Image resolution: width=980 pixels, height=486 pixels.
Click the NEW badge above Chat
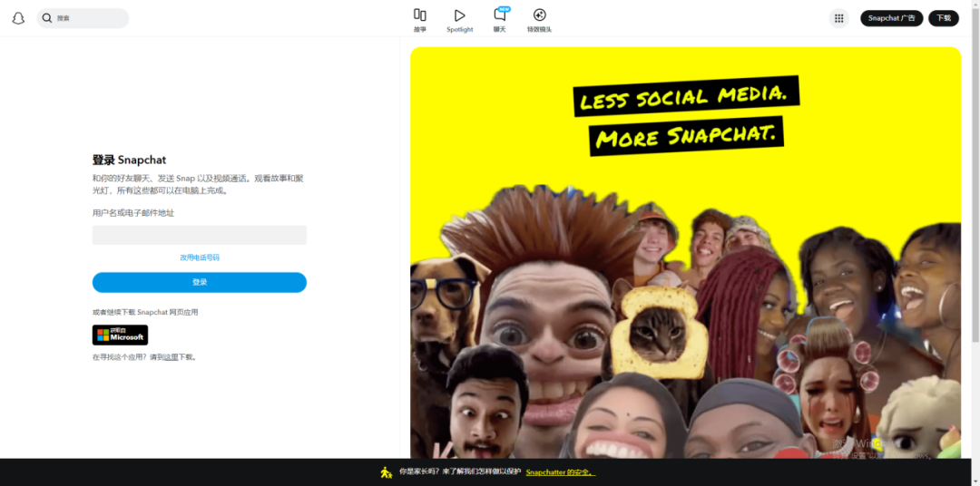505,9
